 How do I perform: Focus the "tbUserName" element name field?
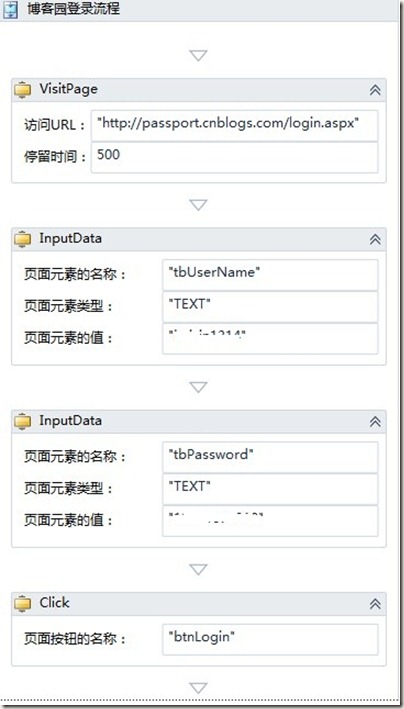tap(270, 274)
